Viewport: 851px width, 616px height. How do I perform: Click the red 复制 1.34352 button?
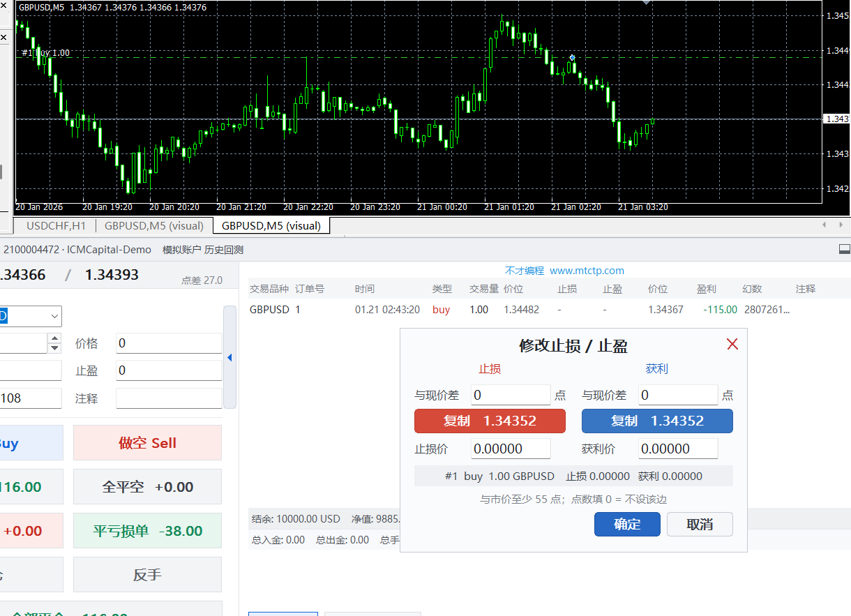[490, 421]
